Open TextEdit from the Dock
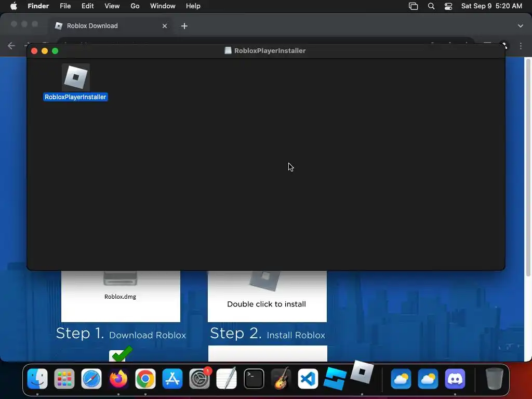This screenshot has width=532, height=399. click(227, 379)
